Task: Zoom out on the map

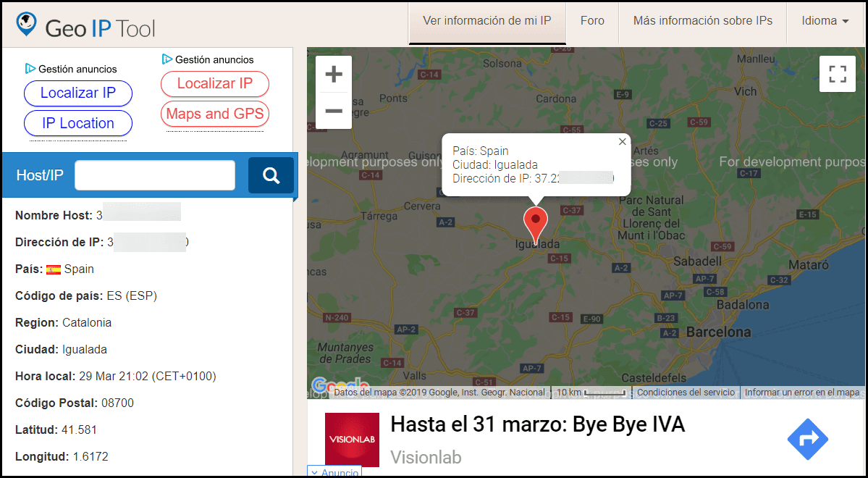Action: point(333,111)
